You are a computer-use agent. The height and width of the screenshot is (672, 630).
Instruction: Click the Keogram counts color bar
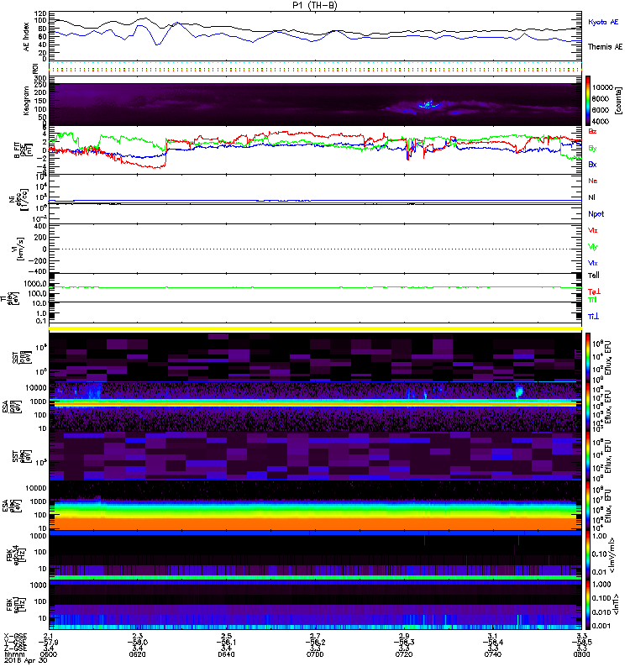[x=589, y=101]
